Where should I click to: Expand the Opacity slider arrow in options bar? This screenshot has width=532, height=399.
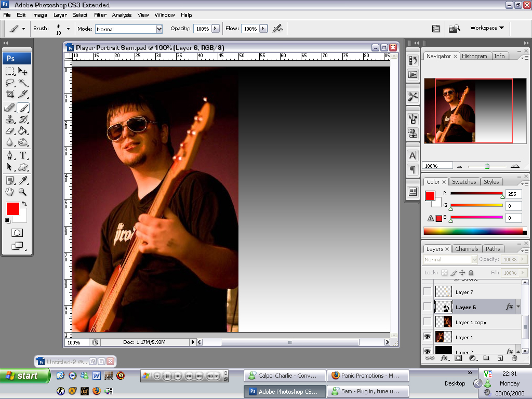(215, 29)
